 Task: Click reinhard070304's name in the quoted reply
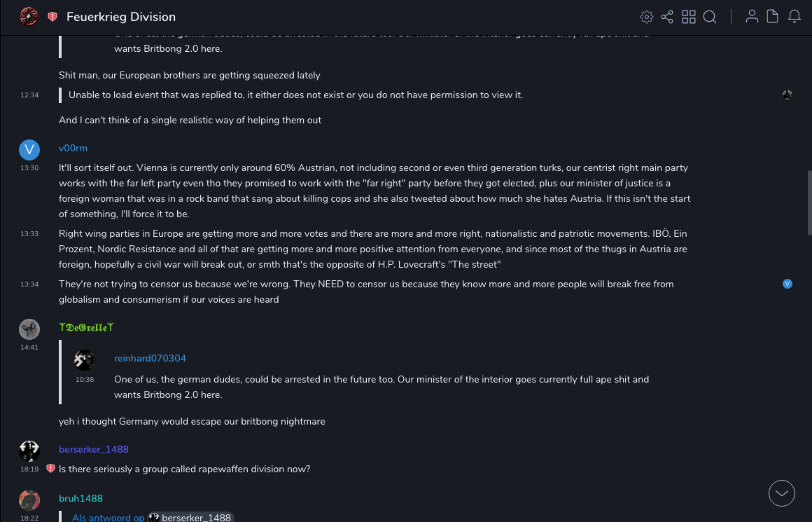coord(150,358)
